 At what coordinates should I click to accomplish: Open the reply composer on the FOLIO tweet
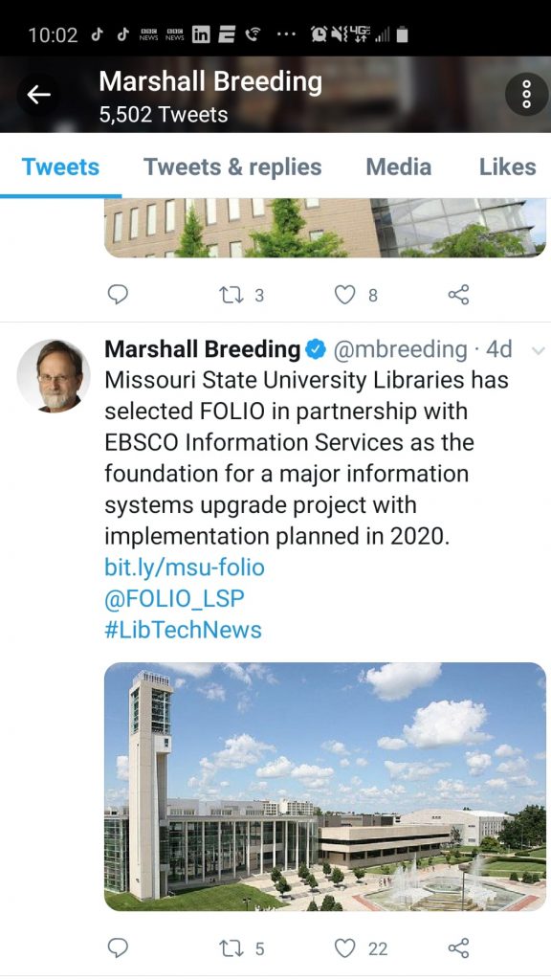[118, 947]
